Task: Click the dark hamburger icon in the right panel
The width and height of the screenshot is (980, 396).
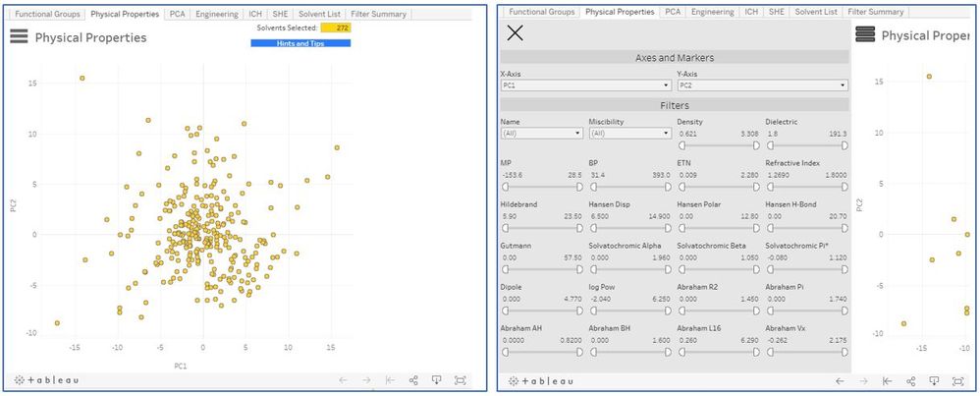Action: [x=865, y=34]
